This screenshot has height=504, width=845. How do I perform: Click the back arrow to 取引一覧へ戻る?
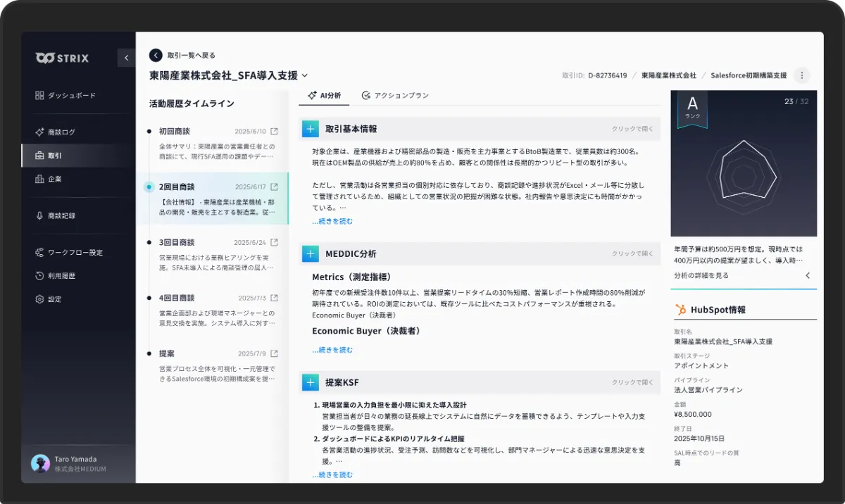click(156, 55)
